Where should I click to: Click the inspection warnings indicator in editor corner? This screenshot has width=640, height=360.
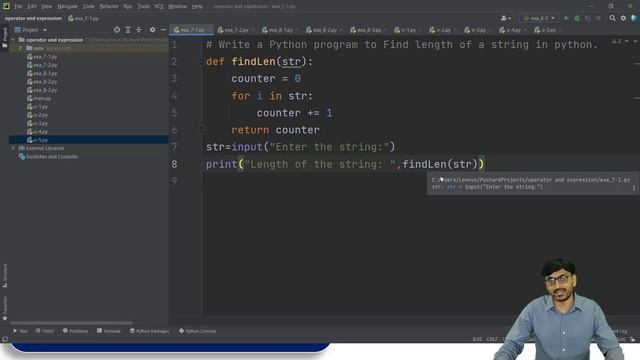point(617,42)
